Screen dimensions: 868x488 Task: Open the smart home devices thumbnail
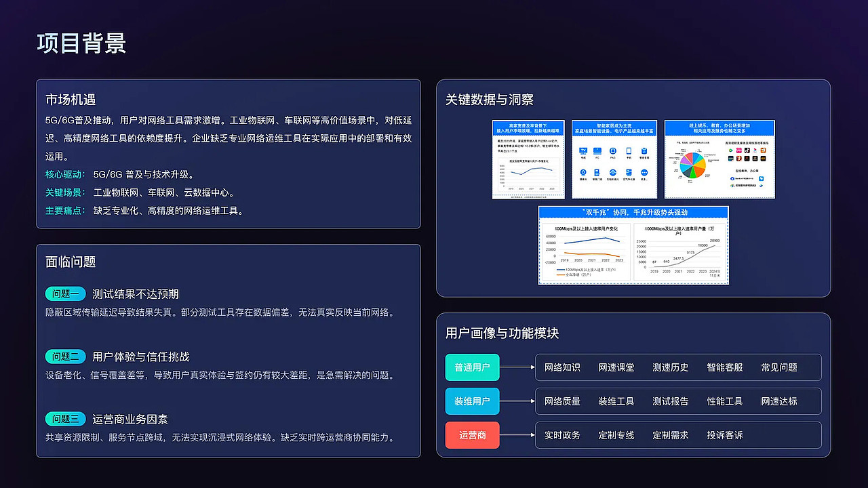pos(615,159)
